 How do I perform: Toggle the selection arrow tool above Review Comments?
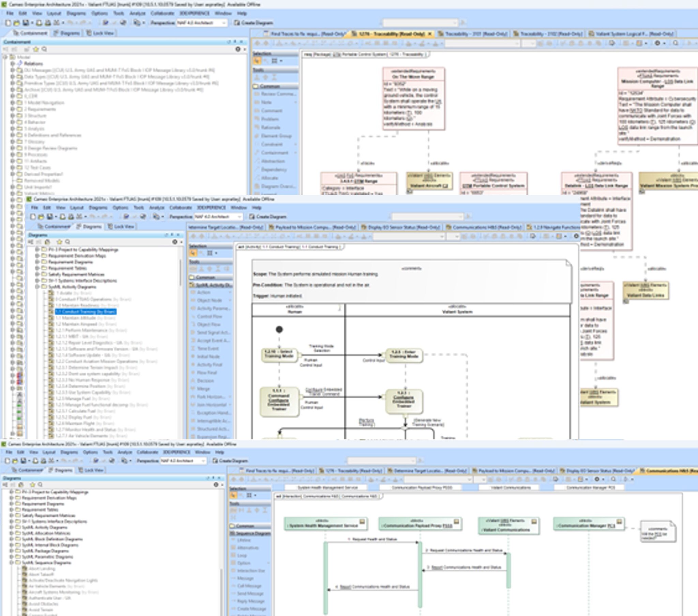pos(257,61)
